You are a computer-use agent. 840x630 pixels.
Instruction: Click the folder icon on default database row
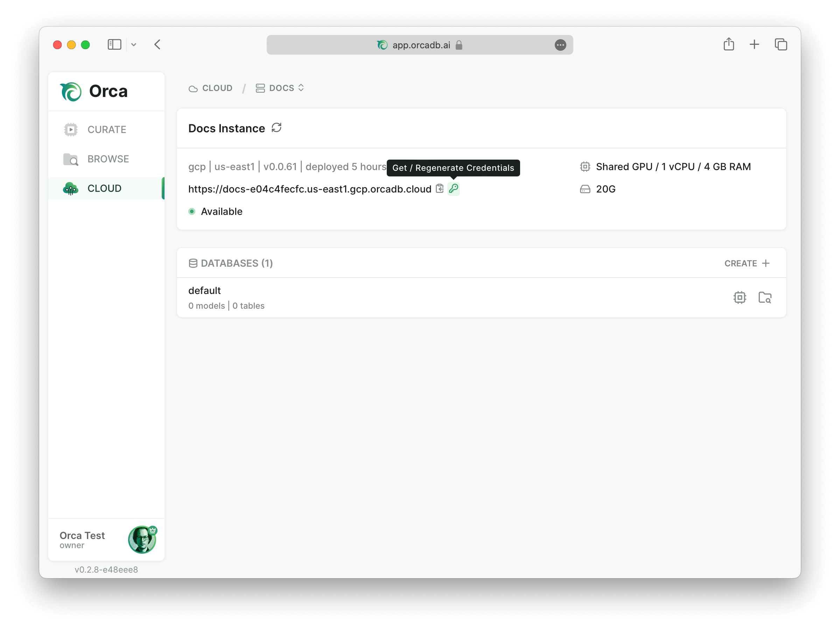[x=765, y=297]
